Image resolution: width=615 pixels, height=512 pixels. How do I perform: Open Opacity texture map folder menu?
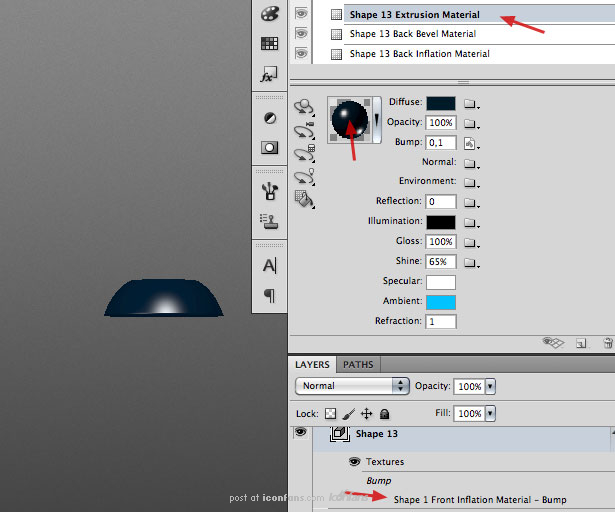[x=471, y=124]
